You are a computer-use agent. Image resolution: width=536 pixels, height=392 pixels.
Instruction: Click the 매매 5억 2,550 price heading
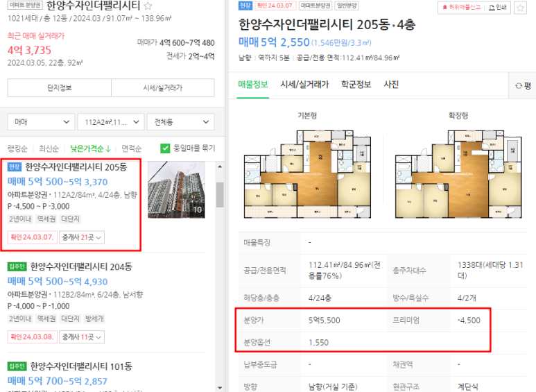(x=274, y=42)
